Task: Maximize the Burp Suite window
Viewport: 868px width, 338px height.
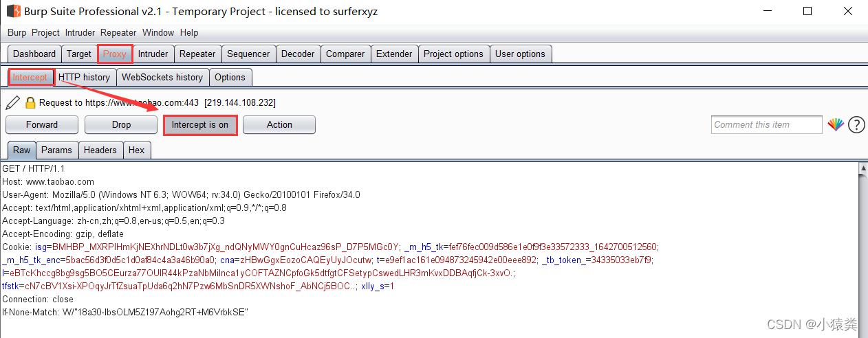Action: pos(807,11)
